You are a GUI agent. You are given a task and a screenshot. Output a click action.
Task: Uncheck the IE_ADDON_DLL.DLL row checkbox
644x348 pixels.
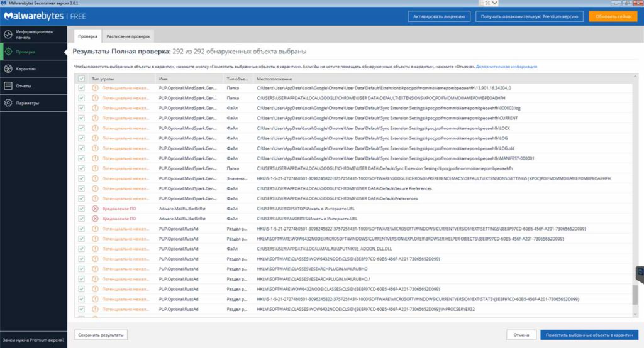click(81, 249)
